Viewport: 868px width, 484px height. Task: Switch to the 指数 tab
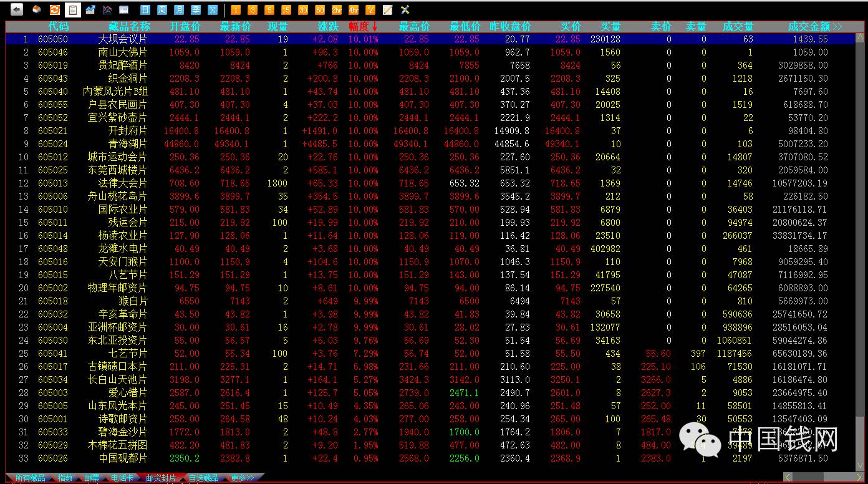(x=65, y=478)
